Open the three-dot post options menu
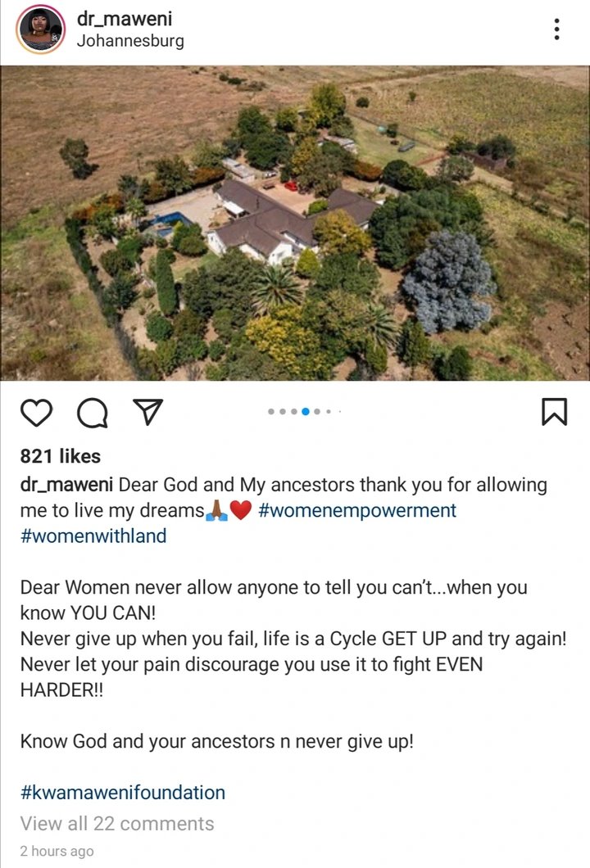 point(556,29)
